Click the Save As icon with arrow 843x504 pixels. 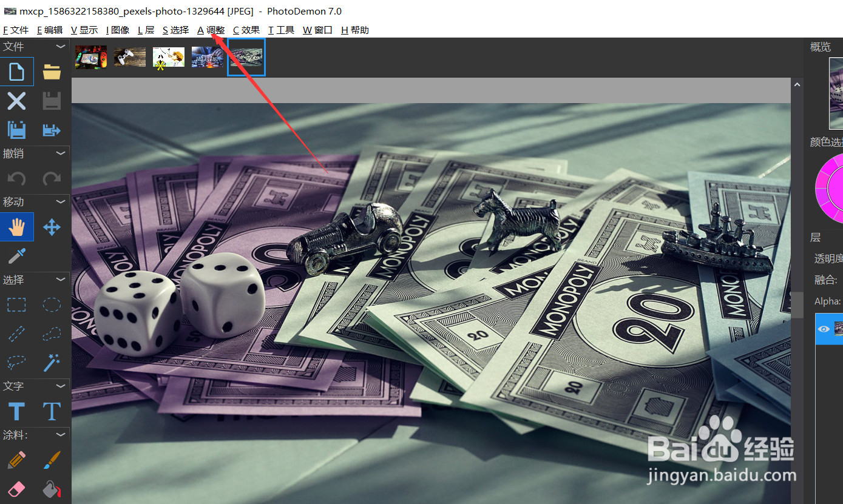pos(52,129)
